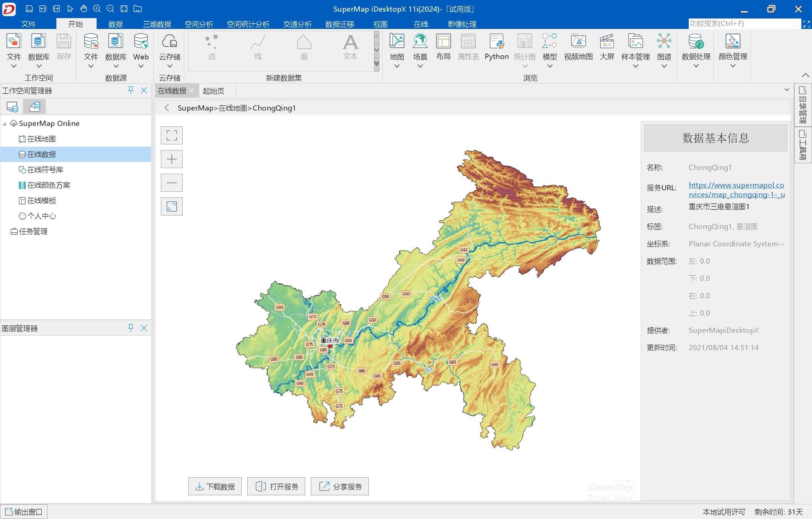The height and width of the screenshot is (519, 812).
Task: Select the pan hand tool in title bar
Action: pos(83,9)
